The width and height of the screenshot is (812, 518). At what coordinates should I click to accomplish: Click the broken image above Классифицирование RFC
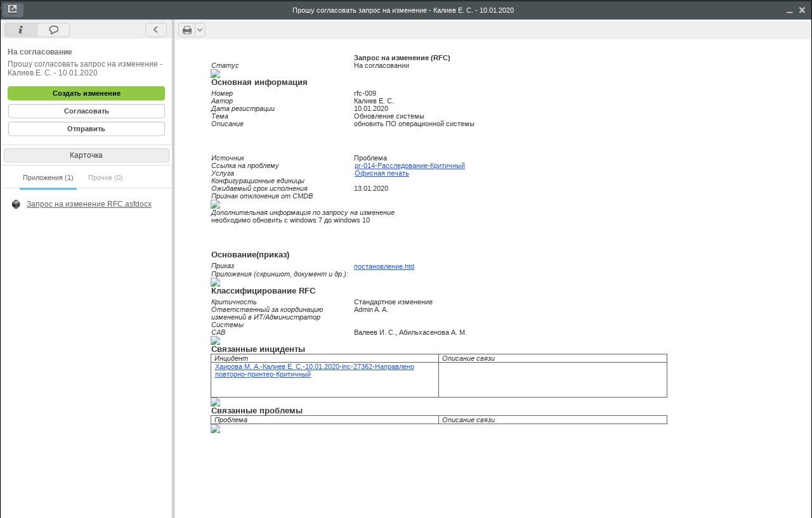[216, 282]
